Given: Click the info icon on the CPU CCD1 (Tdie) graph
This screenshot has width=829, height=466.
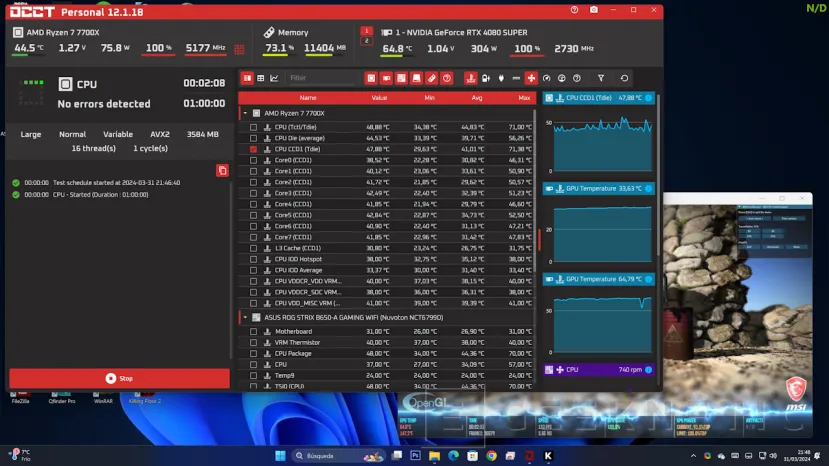Looking at the screenshot, I should coord(648,98).
